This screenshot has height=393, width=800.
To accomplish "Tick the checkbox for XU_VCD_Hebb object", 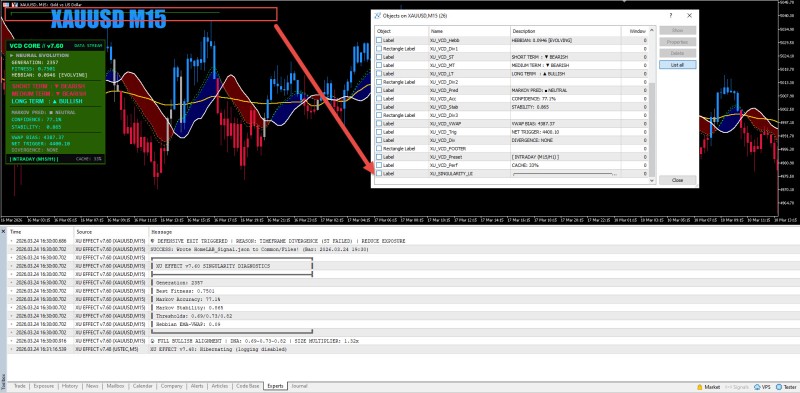I will tap(379, 40).
